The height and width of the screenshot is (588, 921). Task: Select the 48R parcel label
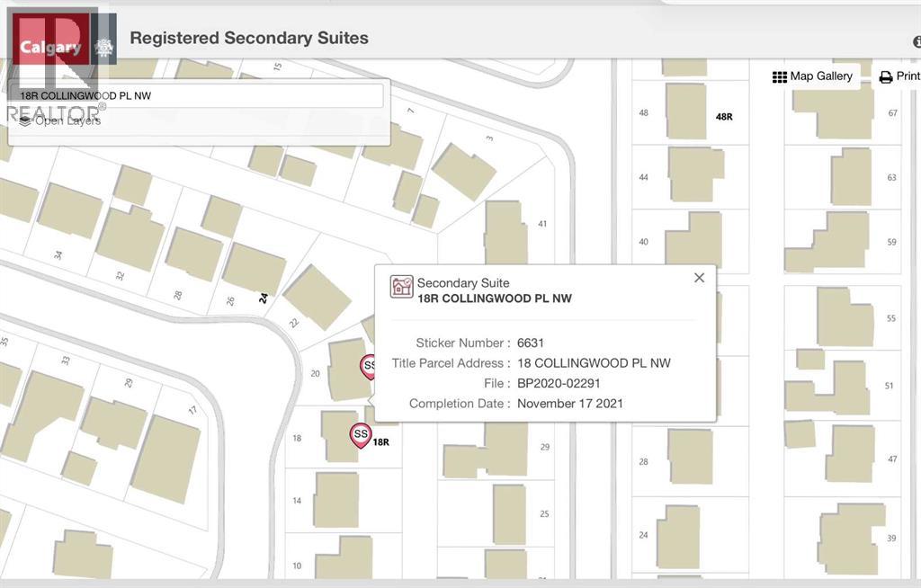[724, 117]
